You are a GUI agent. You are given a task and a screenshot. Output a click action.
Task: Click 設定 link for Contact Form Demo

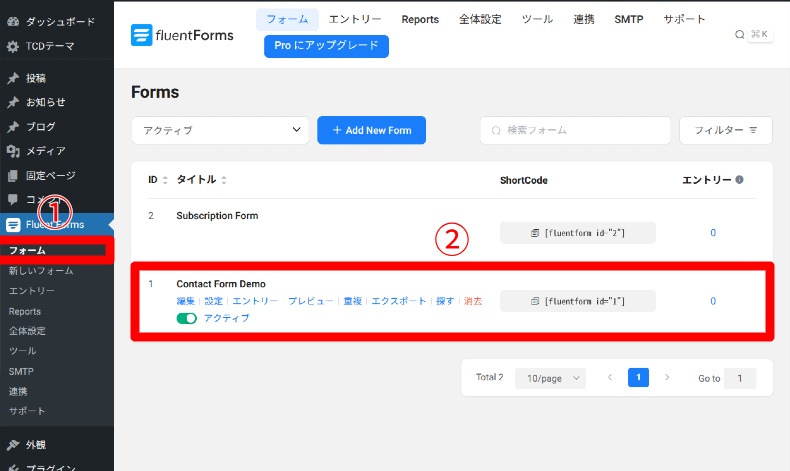(214, 301)
